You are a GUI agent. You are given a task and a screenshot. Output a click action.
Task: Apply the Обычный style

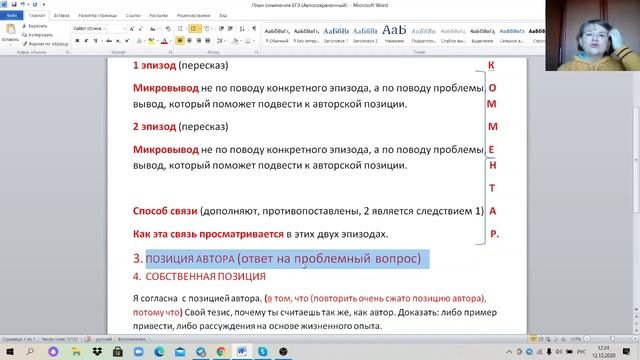277,35
